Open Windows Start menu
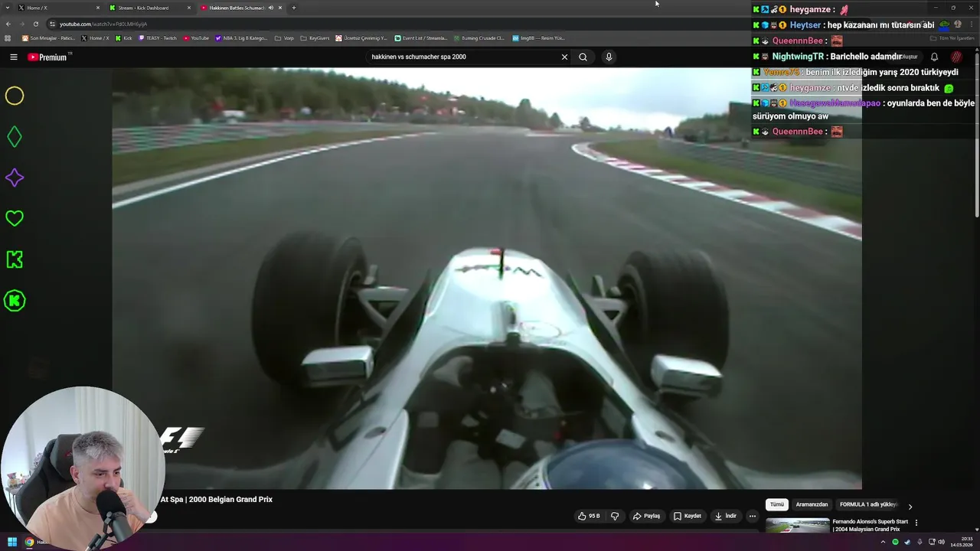Image resolution: width=980 pixels, height=551 pixels. [x=12, y=542]
